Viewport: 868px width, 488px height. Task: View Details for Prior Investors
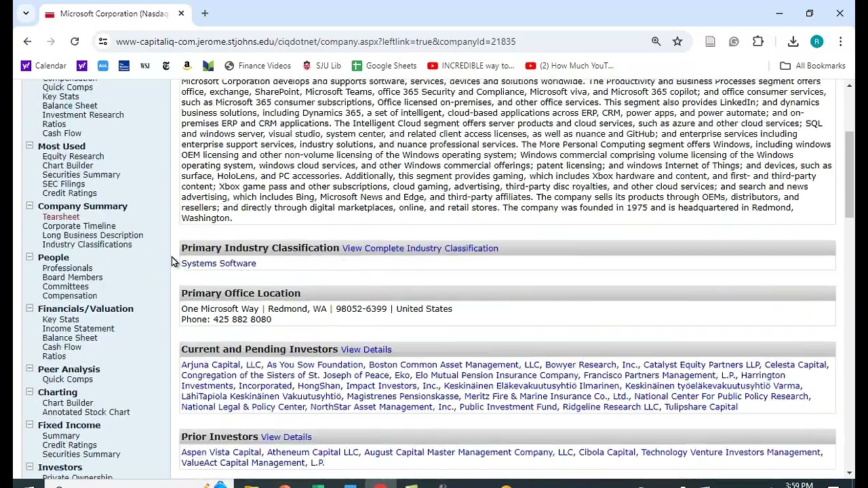tap(286, 437)
